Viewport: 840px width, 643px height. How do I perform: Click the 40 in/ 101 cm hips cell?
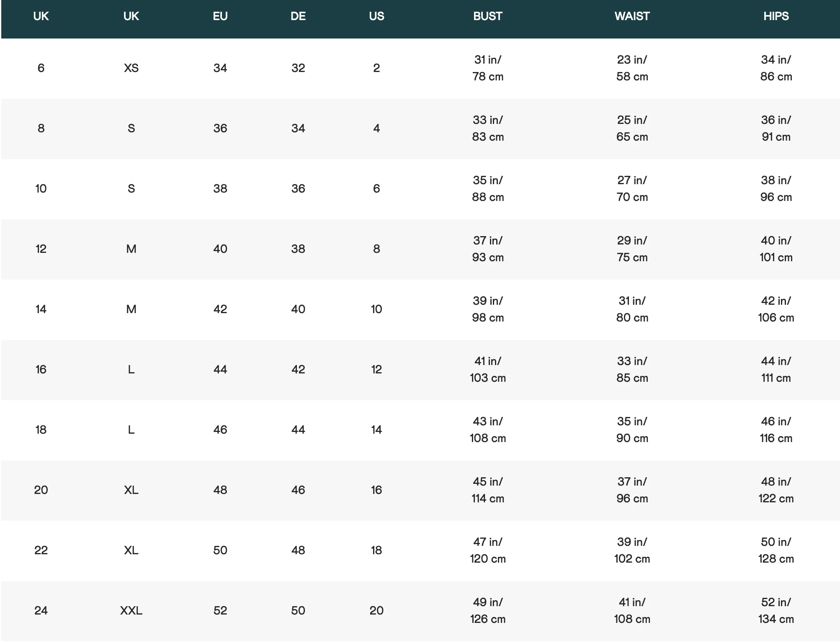[x=776, y=249]
